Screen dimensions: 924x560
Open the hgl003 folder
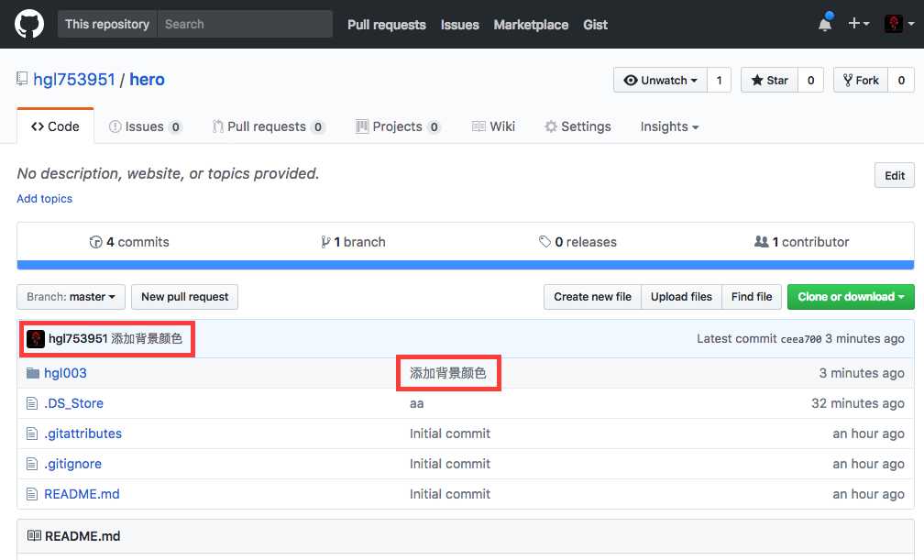click(65, 373)
